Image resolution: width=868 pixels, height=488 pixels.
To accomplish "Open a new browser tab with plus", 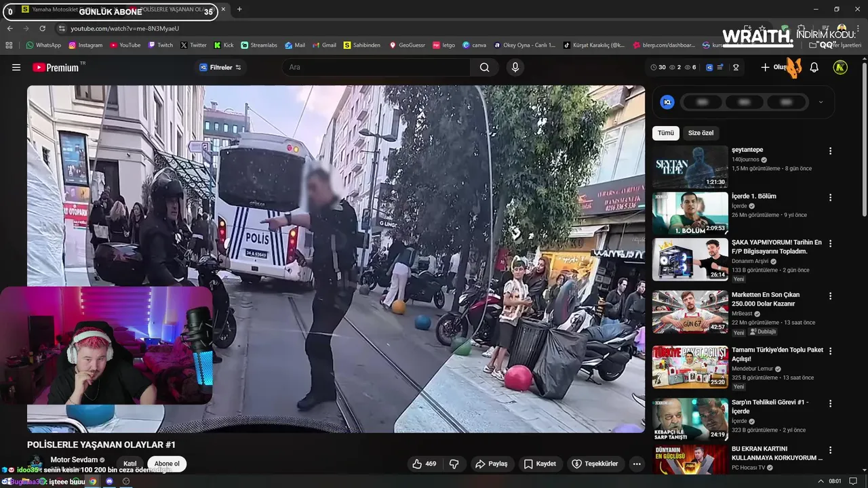I will click(x=239, y=9).
